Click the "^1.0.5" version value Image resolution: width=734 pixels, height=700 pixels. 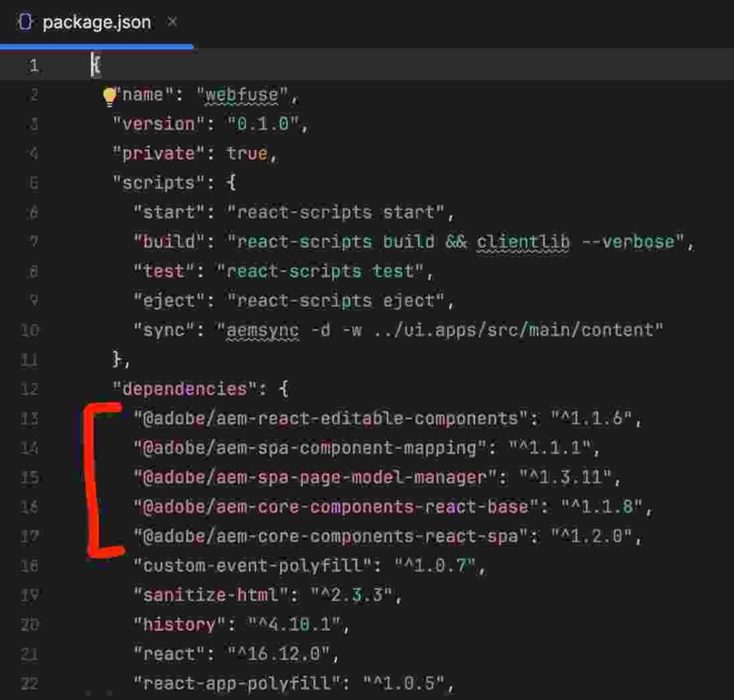404,684
